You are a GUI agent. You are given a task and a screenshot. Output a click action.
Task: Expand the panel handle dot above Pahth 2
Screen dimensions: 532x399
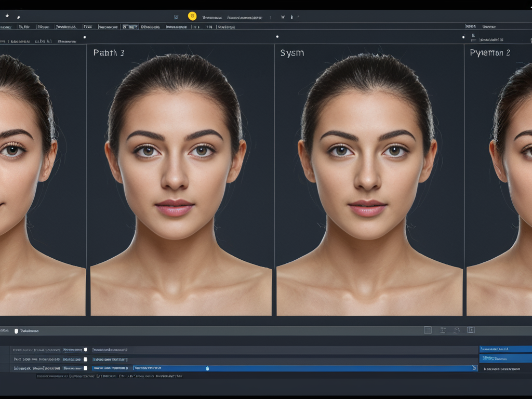tap(85, 37)
